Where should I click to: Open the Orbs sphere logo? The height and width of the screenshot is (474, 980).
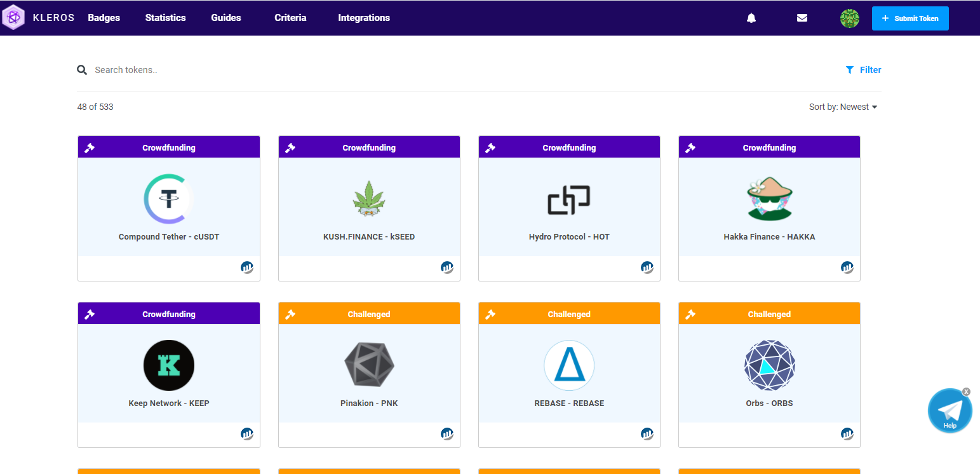[769, 365]
